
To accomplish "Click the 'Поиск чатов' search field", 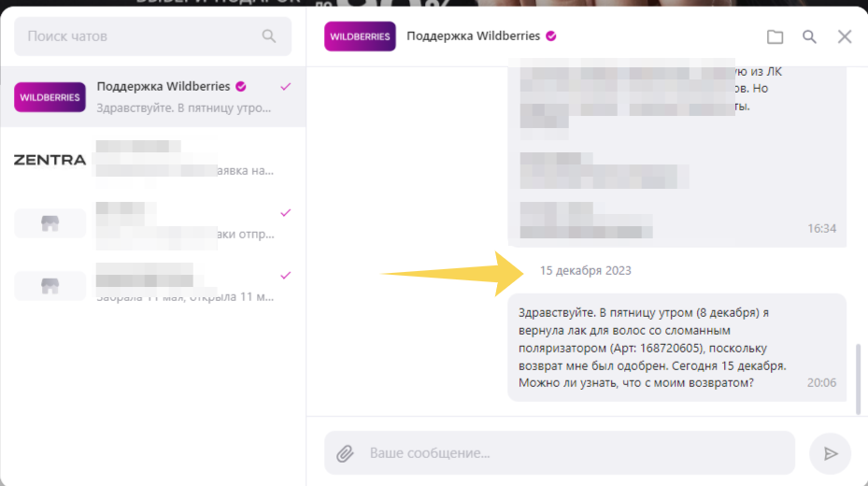I will point(153,36).
